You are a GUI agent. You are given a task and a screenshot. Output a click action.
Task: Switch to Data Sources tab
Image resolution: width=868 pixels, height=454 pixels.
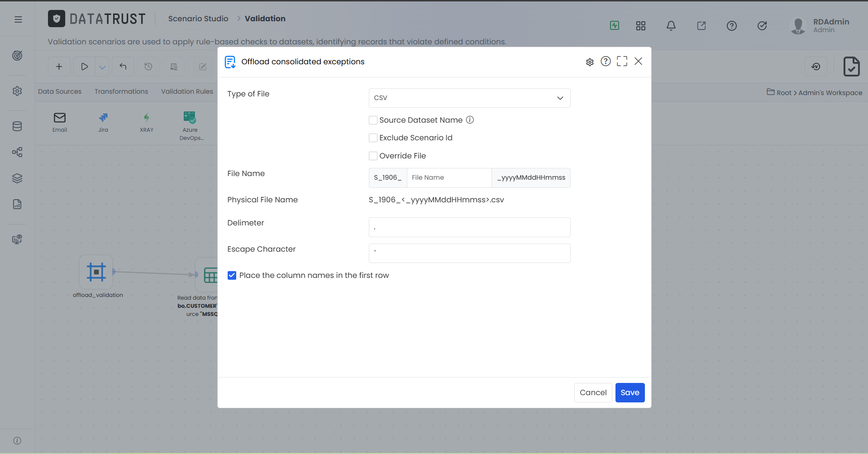(60, 91)
